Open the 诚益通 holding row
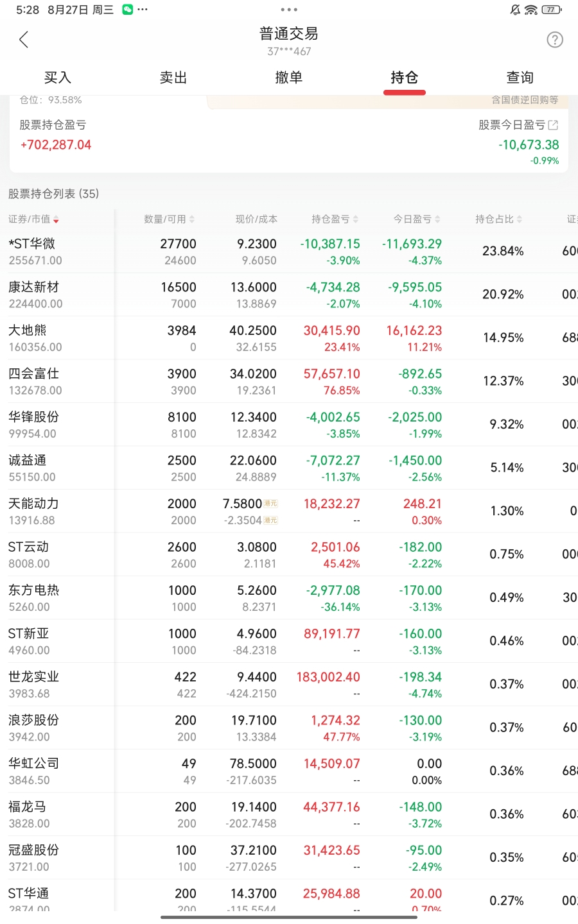The width and height of the screenshot is (578, 924). pos(289,468)
